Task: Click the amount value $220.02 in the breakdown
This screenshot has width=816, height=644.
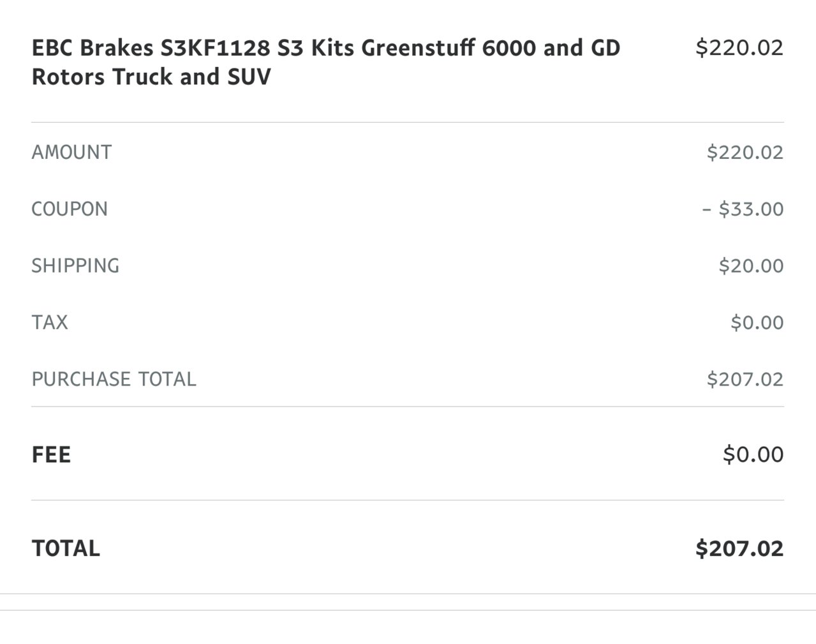Action: (x=745, y=152)
